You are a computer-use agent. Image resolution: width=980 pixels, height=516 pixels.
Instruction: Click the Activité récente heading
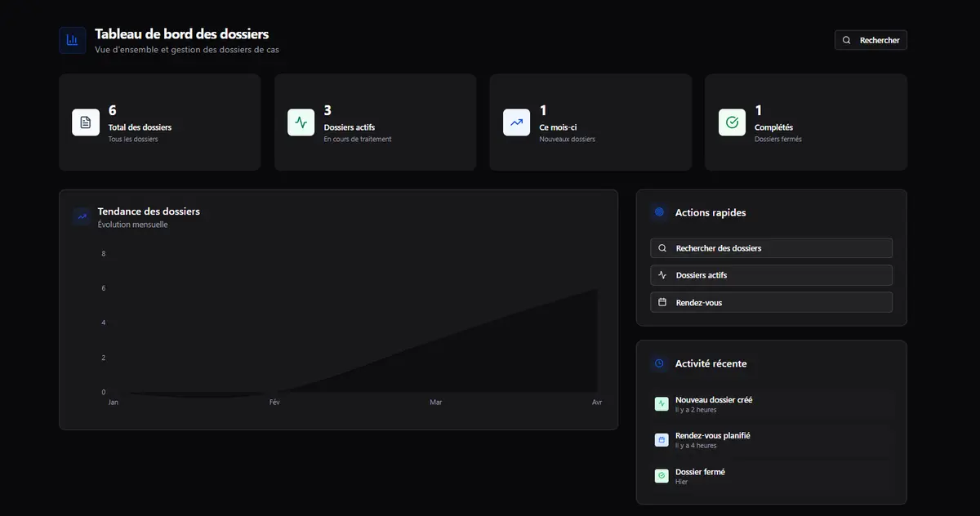click(x=710, y=363)
